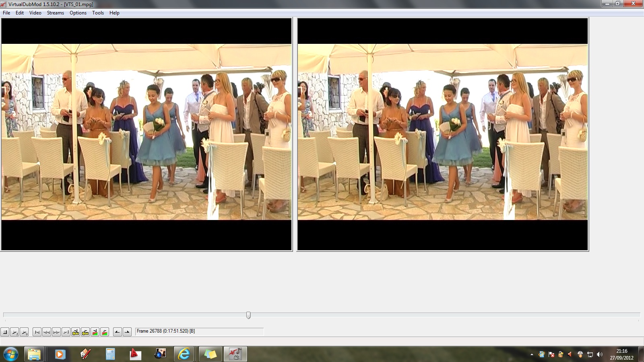Click the speaker volume tray icon
The width and height of the screenshot is (644, 362).
click(599, 354)
